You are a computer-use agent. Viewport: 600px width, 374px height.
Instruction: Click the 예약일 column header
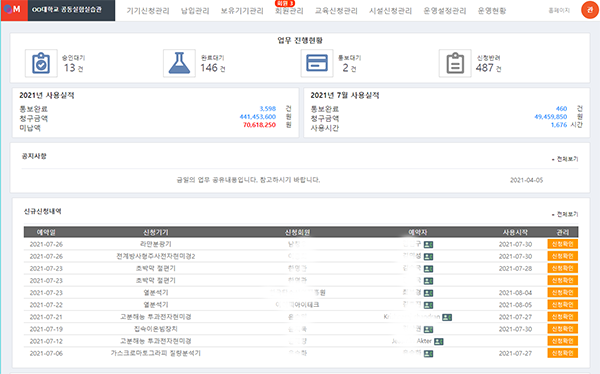[46, 232]
